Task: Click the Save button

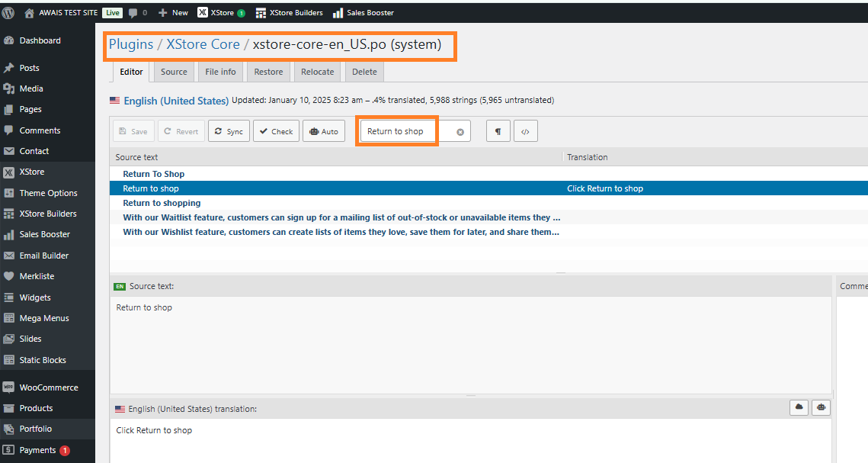Action: [x=133, y=131]
